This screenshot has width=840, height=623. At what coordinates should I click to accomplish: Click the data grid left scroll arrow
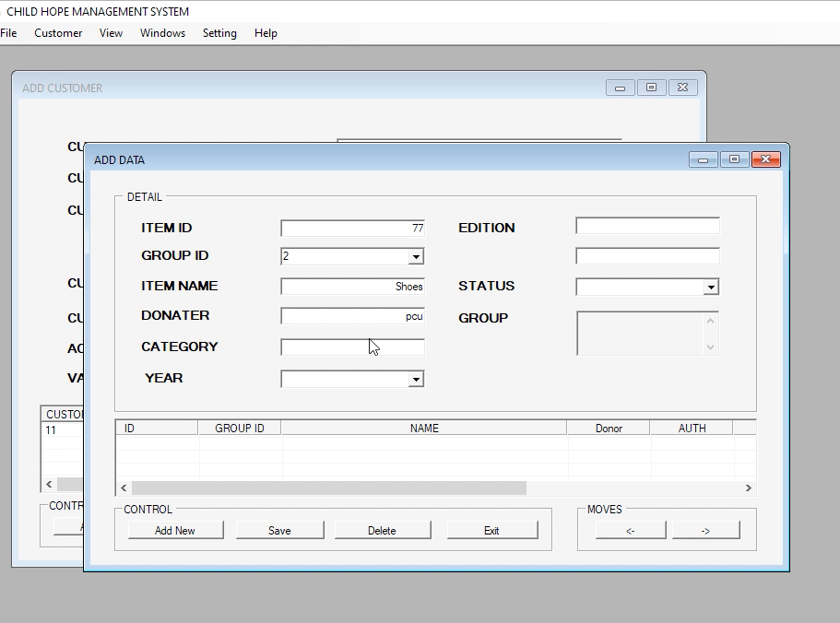tap(124, 488)
